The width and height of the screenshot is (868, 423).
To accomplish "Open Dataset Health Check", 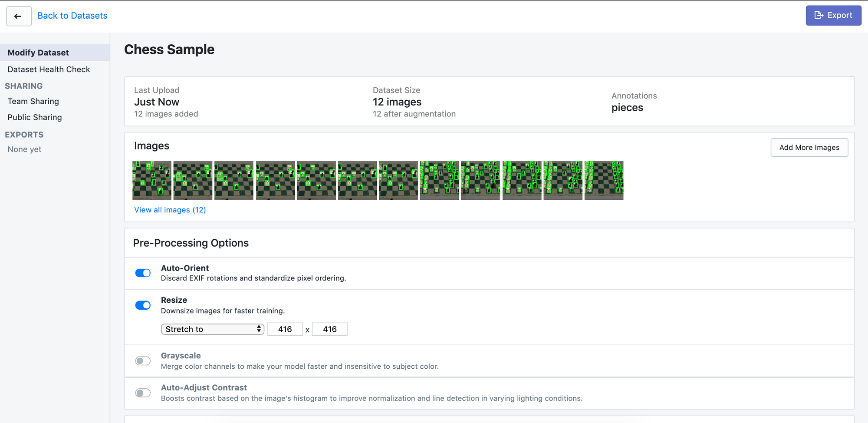I will pos(49,69).
